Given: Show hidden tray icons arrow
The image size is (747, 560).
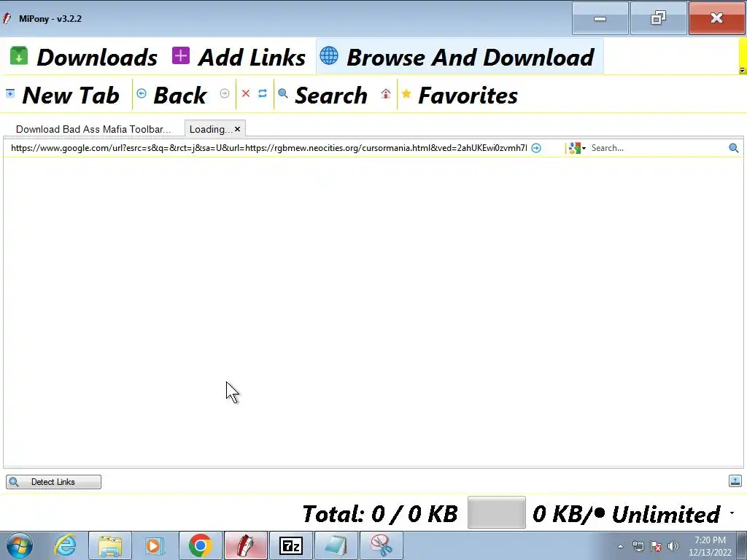Looking at the screenshot, I should [620, 546].
